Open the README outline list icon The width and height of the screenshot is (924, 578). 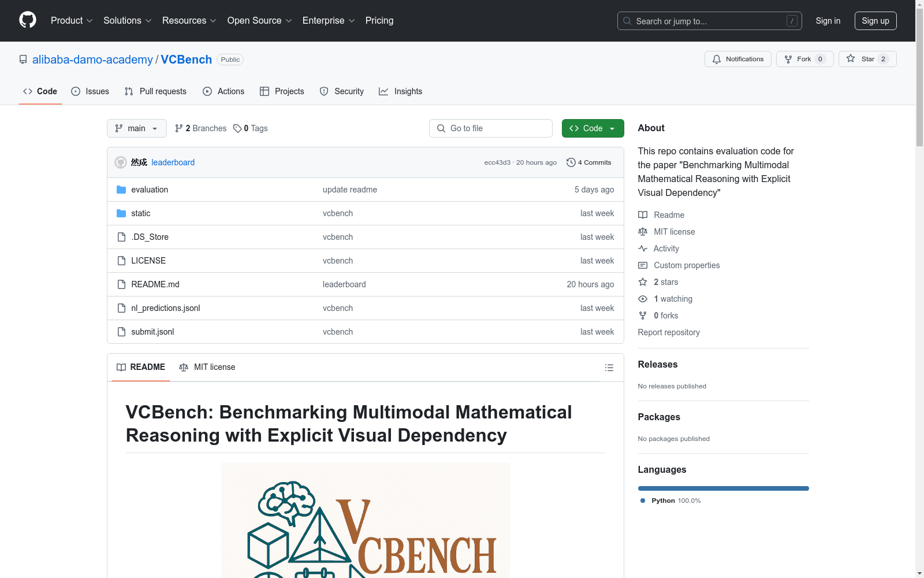click(x=609, y=368)
